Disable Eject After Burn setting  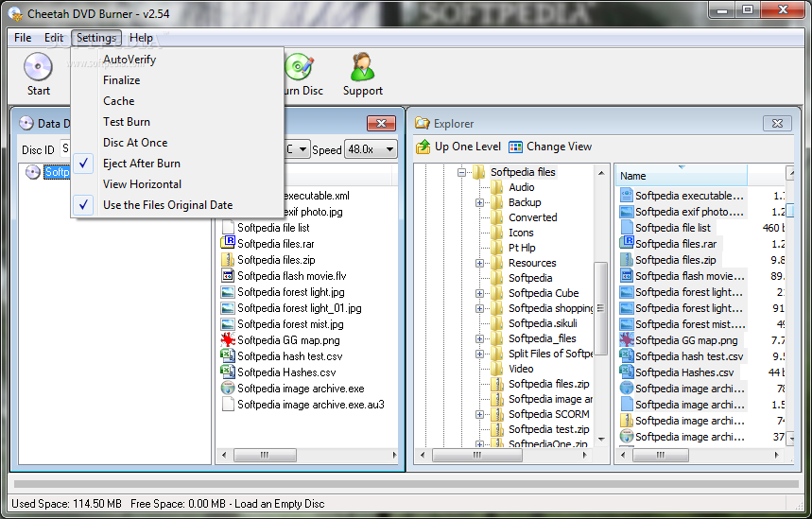point(178,164)
